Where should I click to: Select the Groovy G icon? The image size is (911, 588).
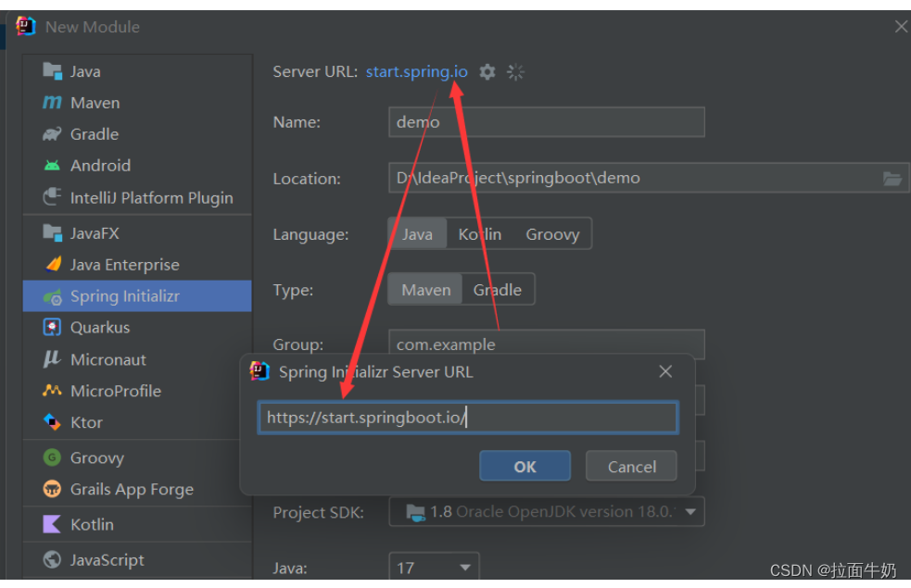point(52,457)
